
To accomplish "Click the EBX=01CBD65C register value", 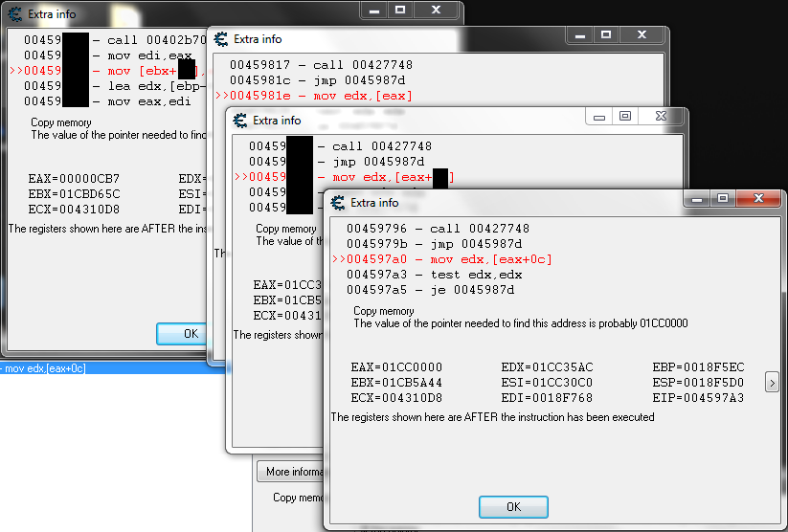I will 74,194.
